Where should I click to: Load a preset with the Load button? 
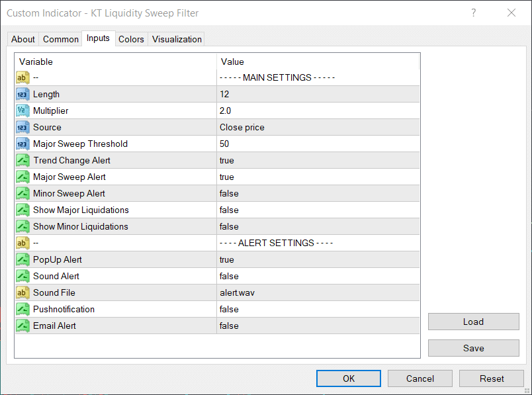(474, 322)
